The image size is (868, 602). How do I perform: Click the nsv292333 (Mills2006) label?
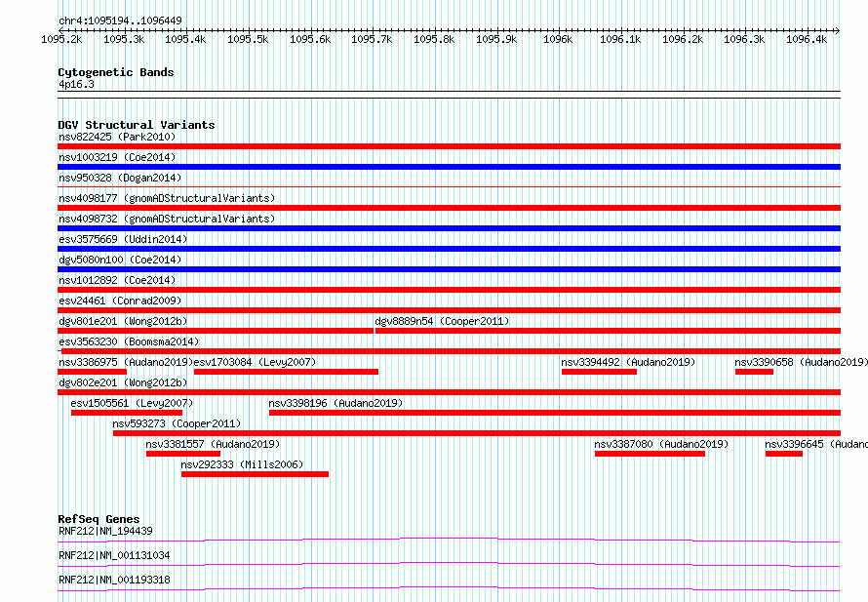(242, 464)
